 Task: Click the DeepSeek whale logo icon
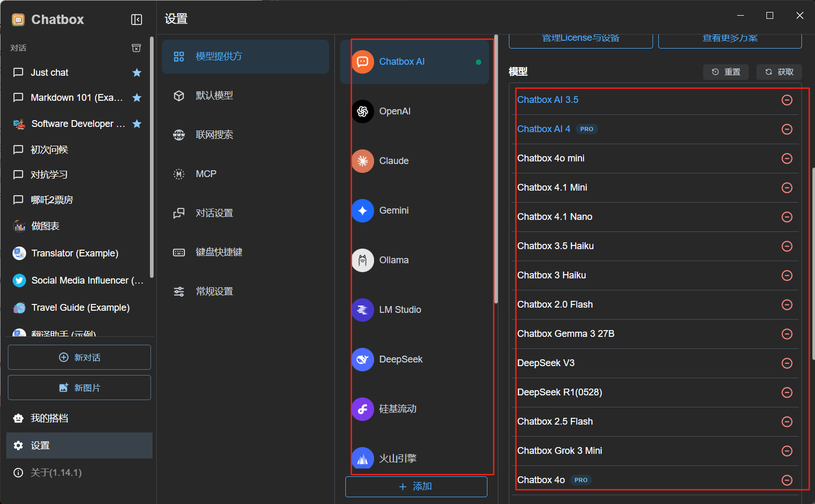coord(363,359)
